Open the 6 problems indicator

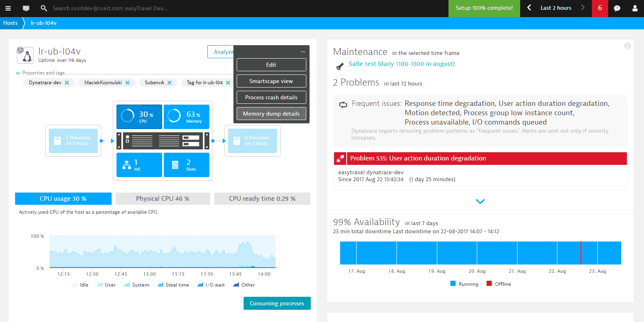pyautogui.click(x=600, y=8)
